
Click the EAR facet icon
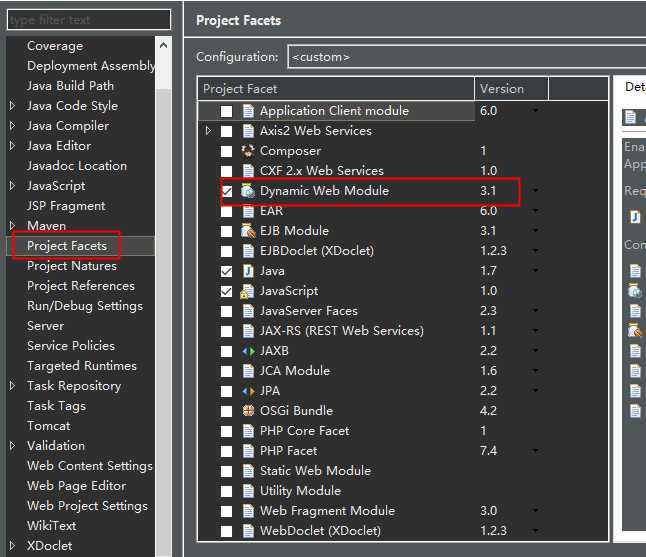[x=248, y=211]
